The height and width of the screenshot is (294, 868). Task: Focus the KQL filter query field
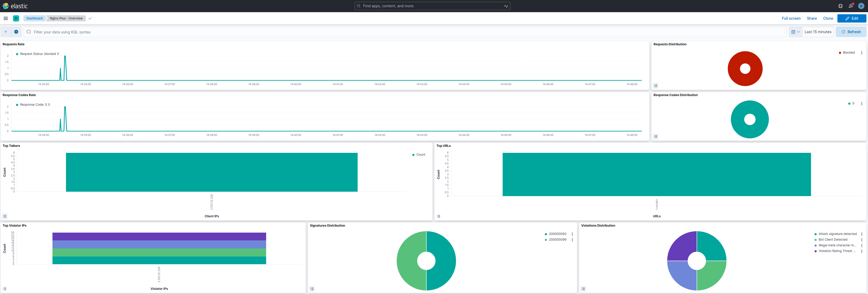click(405, 32)
